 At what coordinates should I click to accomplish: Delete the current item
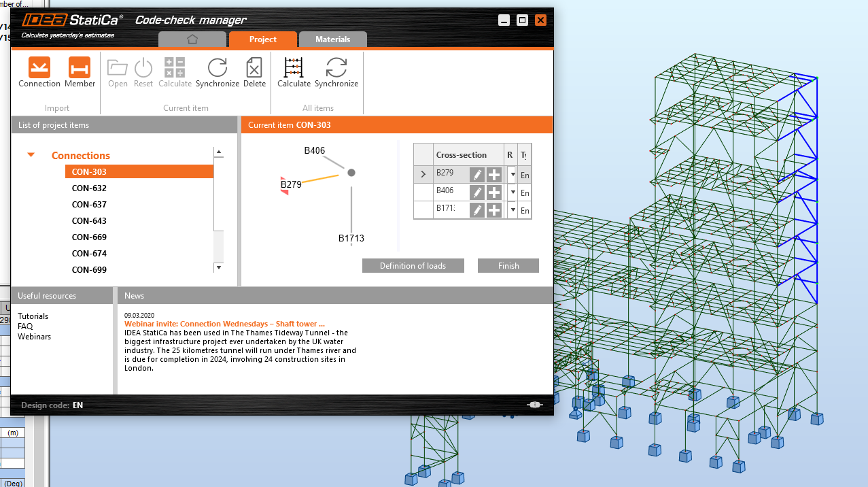tap(254, 68)
